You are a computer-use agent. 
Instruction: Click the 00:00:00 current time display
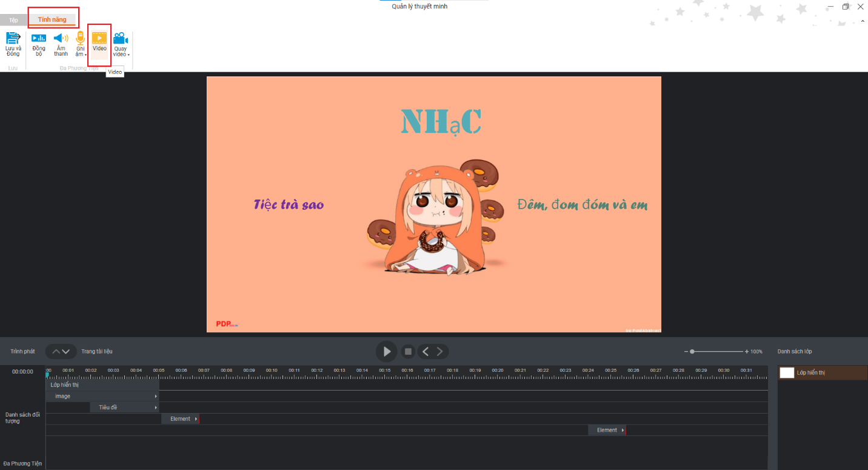(x=22, y=372)
